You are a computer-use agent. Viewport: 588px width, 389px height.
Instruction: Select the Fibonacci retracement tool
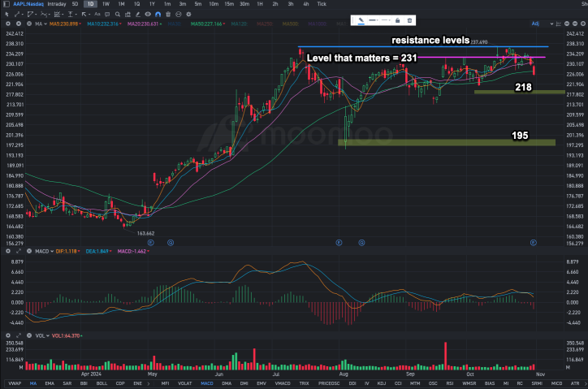pyautogui.click(x=57, y=15)
